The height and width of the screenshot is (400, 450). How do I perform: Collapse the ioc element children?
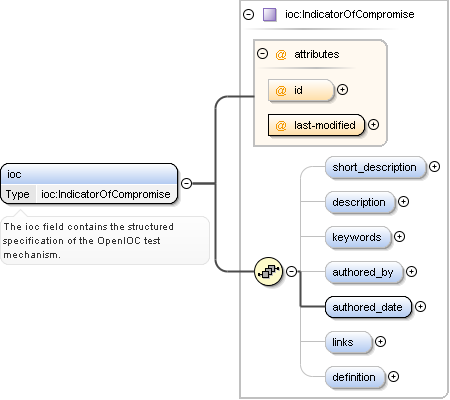[186, 183]
